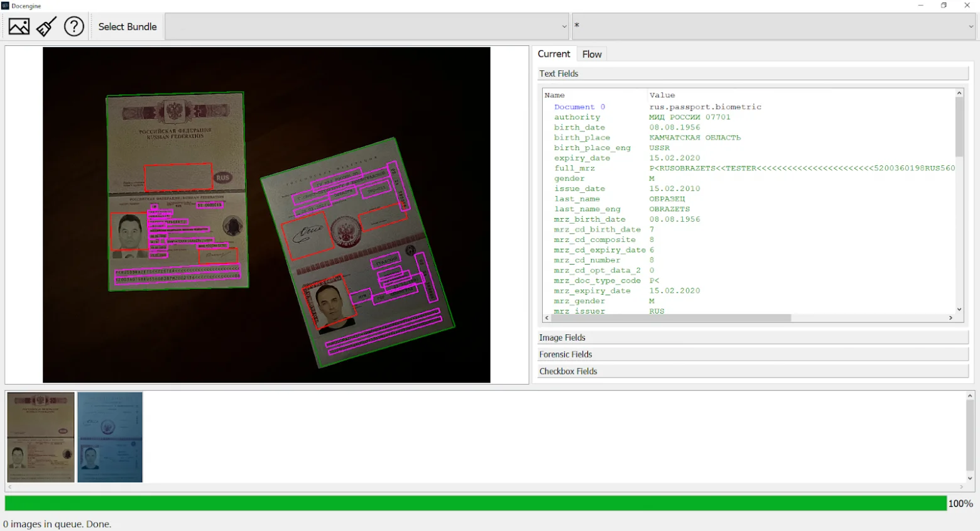This screenshot has height=531, width=980.
Task: Click the 15.02.2010 issue date value
Action: point(675,189)
